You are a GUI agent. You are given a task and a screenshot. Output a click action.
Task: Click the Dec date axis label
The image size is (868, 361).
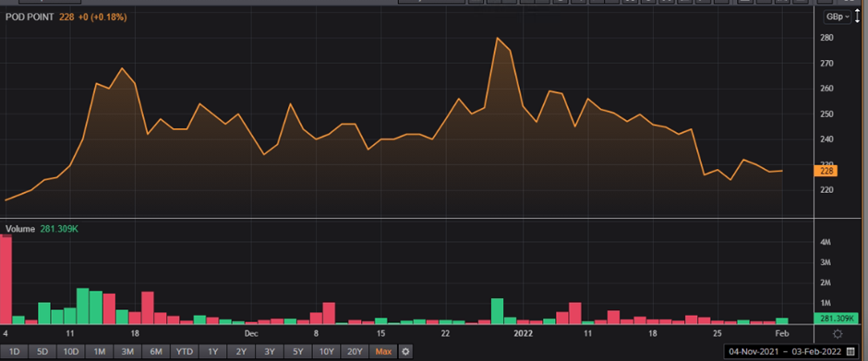[251, 333]
